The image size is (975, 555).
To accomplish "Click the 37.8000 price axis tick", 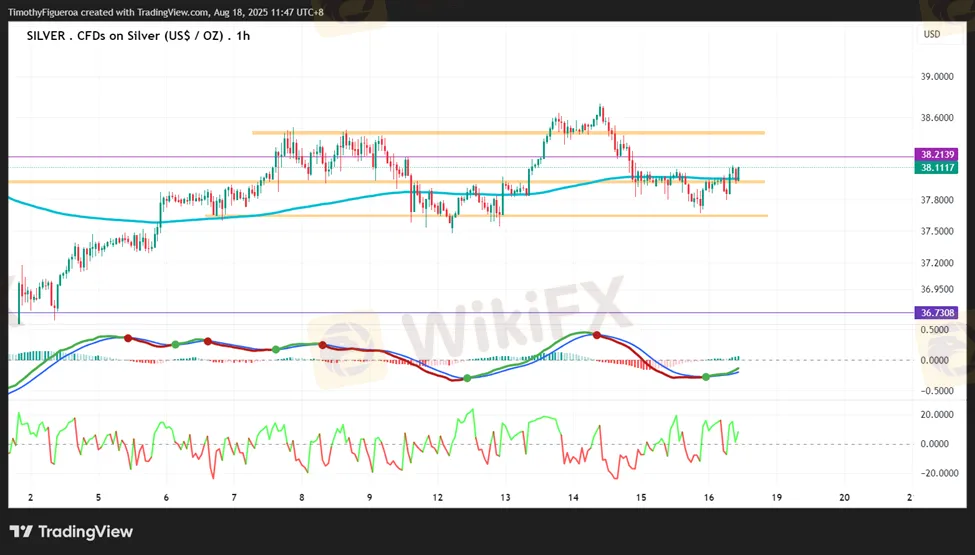I will 937,200.
